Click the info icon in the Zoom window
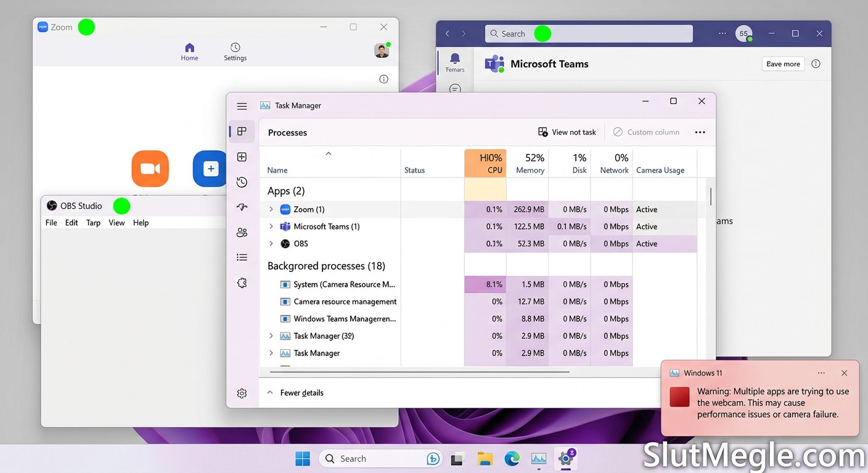 pos(383,79)
